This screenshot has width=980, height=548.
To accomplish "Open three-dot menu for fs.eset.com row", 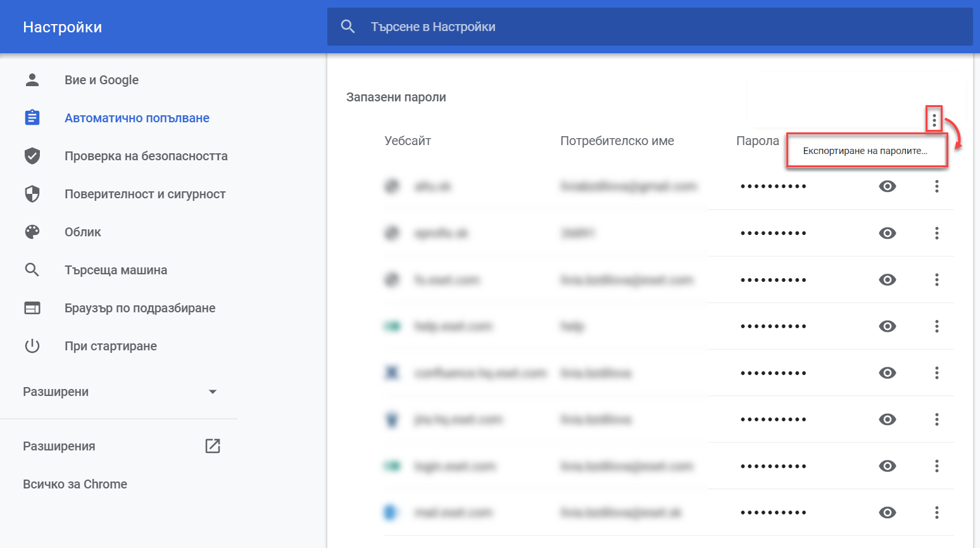I will point(937,279).
